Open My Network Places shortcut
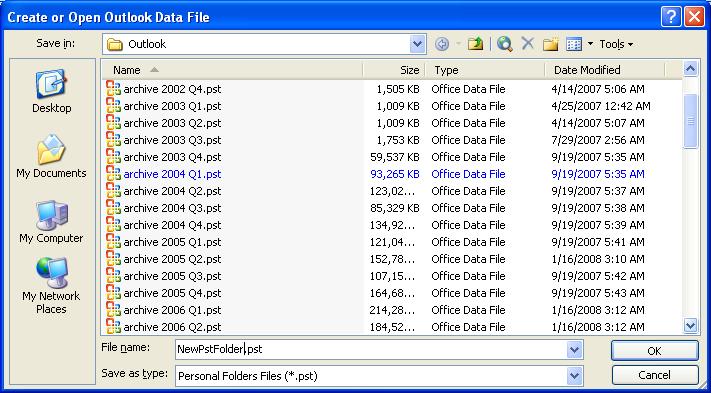The height and width of the screenshot is (393, 711). click(x=51, y=285)
